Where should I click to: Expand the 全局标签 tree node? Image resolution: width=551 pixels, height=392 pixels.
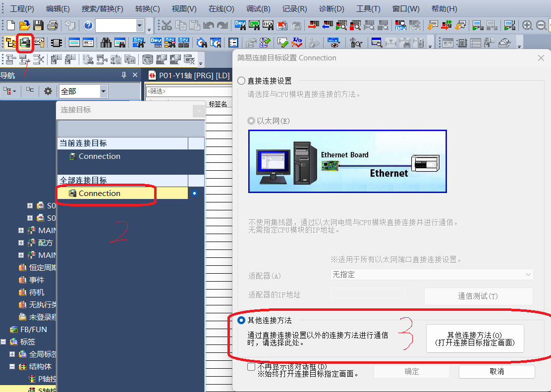[x=12, y=354]
